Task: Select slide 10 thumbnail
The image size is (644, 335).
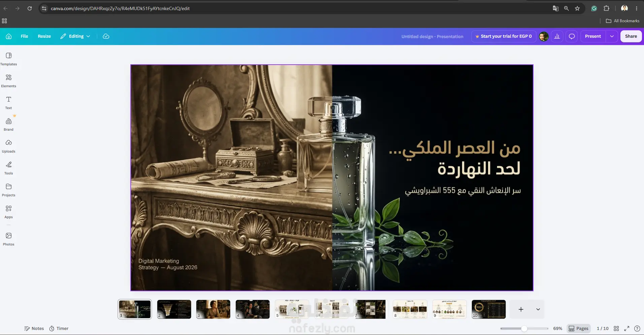Action: click(489, 309)
